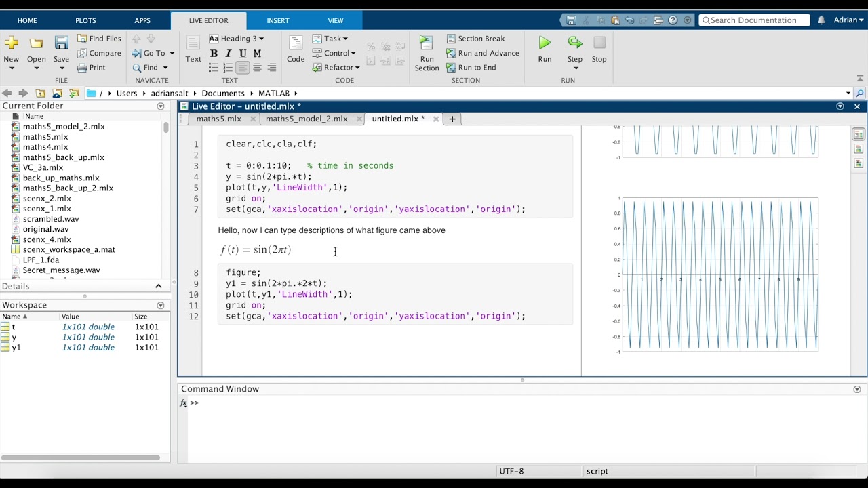Click Run and Advance
This screenshot has height=488, width=868.
tap(482, 53)
